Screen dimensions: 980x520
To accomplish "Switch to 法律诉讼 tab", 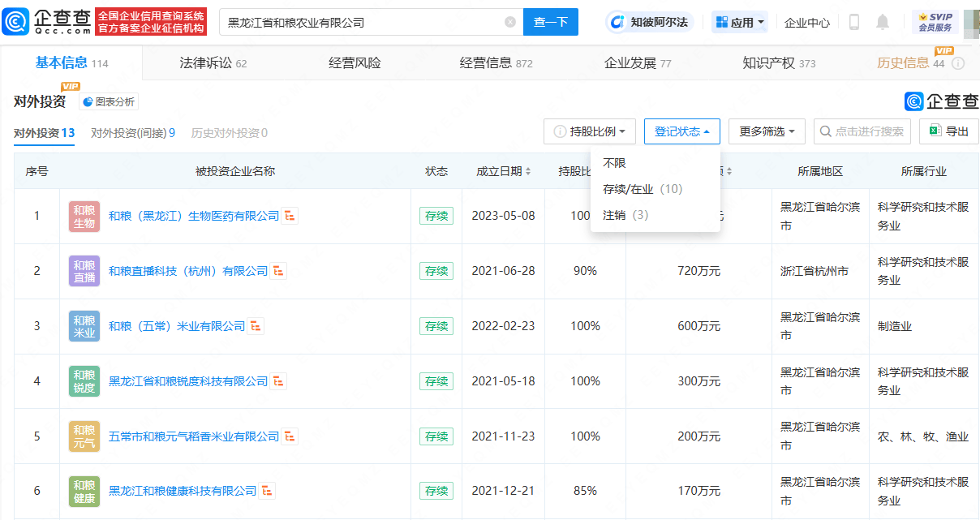I will (213, 63).
